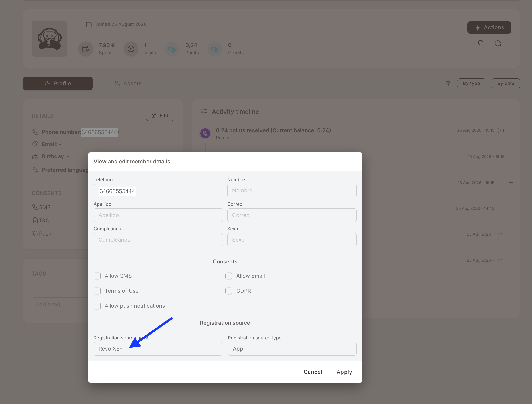This screenshot has height=404, width=532.
Task: Click the phone number value in Details
Action: 100,132
